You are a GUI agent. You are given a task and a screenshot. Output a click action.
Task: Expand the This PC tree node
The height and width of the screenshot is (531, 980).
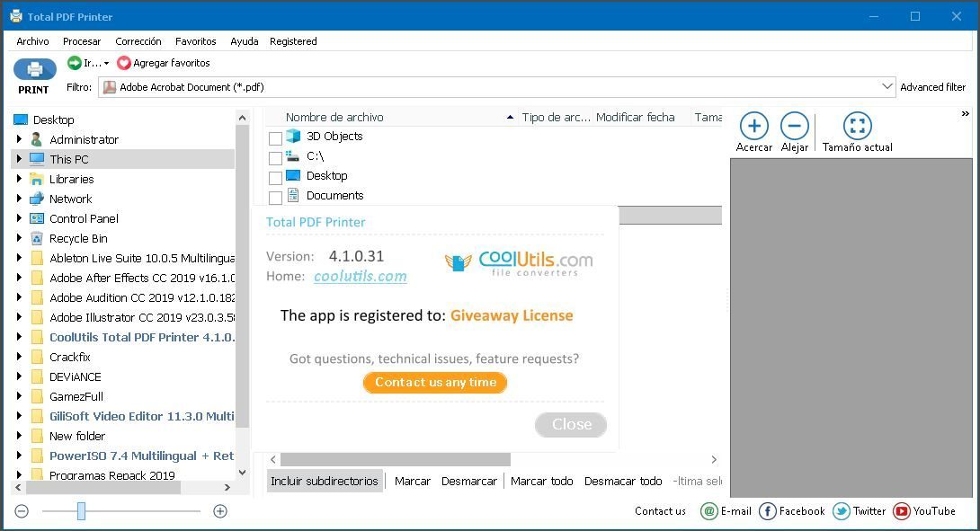(19, 159)
